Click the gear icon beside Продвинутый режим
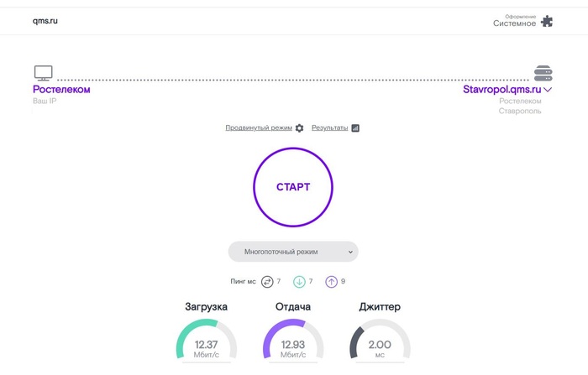 pyautogui.click(x=299, y=128)
